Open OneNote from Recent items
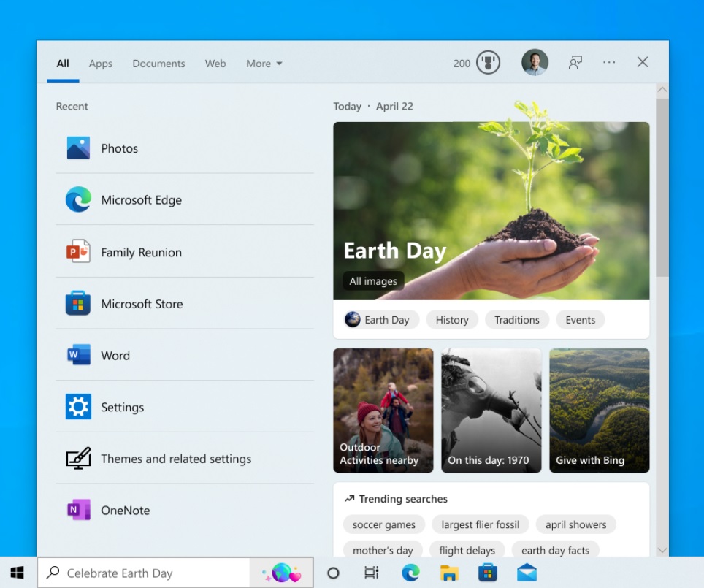Screen dimensions: 704x588 click(123, 510)
